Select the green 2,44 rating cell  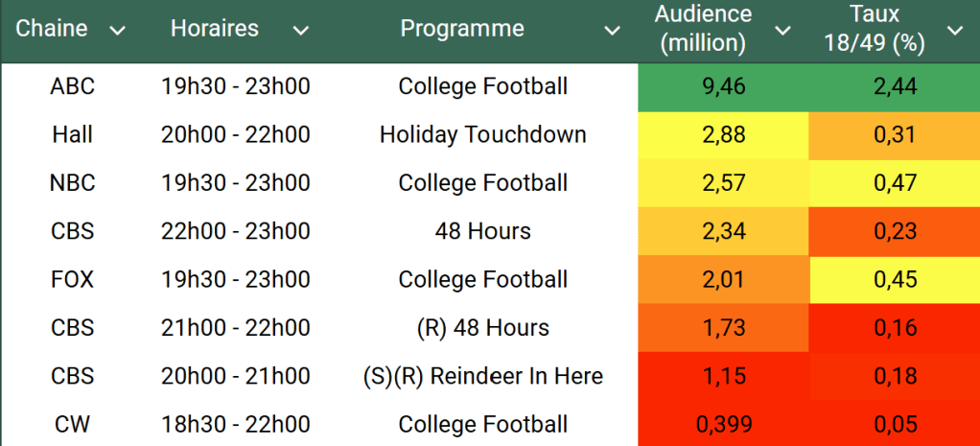(x=895, y=86)
